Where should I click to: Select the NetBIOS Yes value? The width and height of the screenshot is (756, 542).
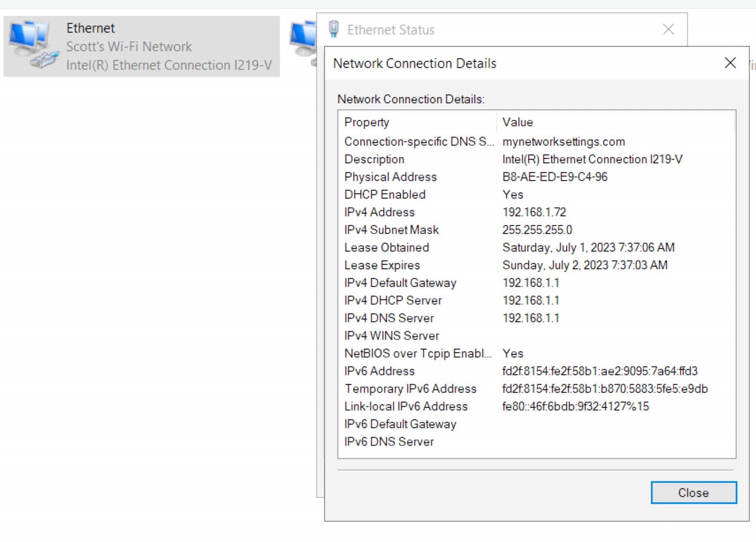pyautogui.click(x=513, y=354)
